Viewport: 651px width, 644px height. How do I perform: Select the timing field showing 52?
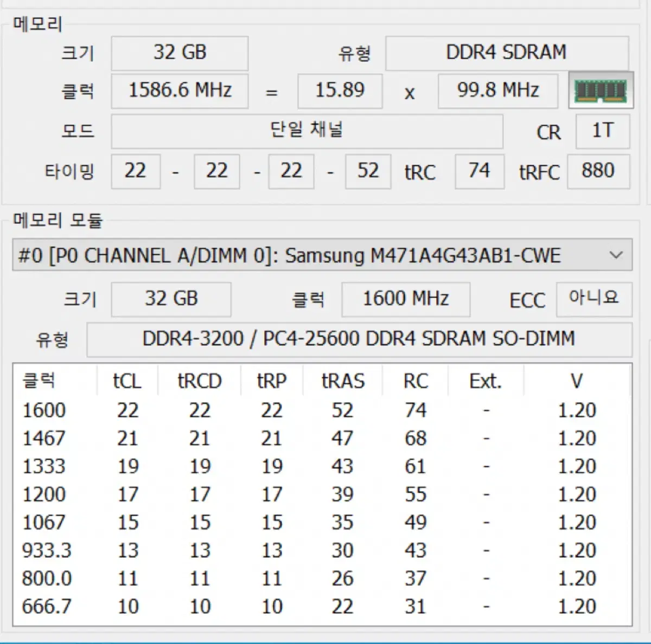point(368,171)
